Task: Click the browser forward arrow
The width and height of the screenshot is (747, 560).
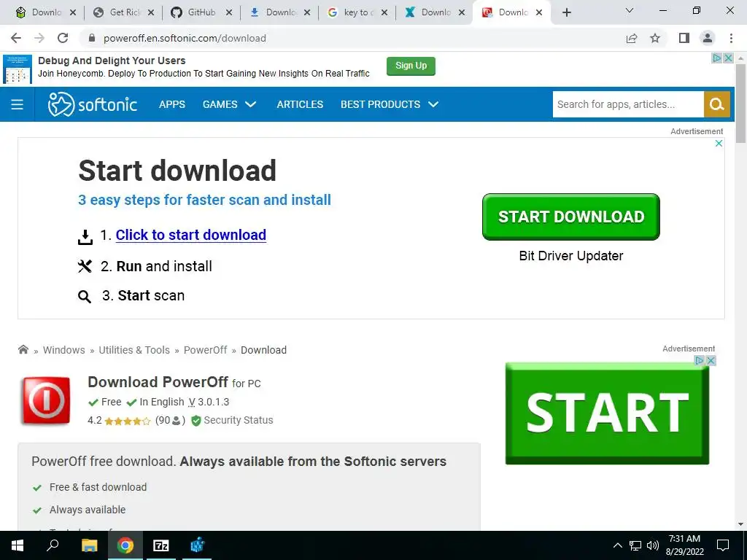Action: 39,38
